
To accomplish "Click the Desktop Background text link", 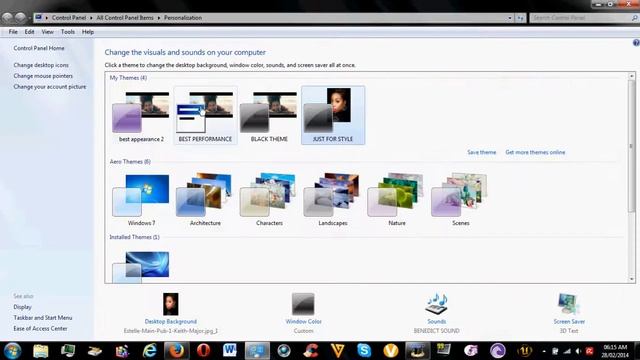I will pos(171,322).
